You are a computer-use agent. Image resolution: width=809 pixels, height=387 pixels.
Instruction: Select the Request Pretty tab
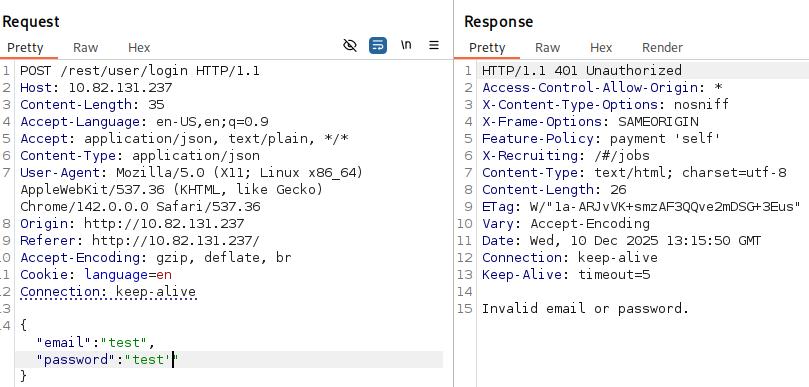[x=25, y=47]
